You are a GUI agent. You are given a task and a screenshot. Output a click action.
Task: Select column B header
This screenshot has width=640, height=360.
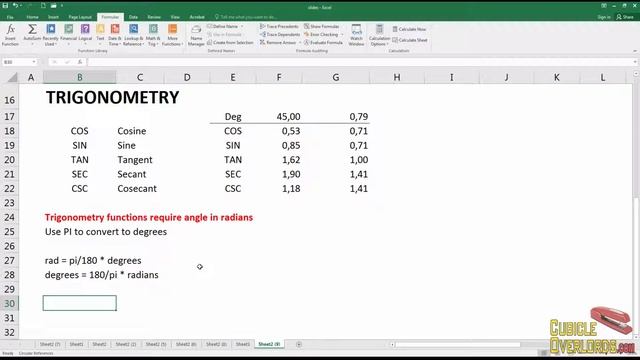pos(80,77)
